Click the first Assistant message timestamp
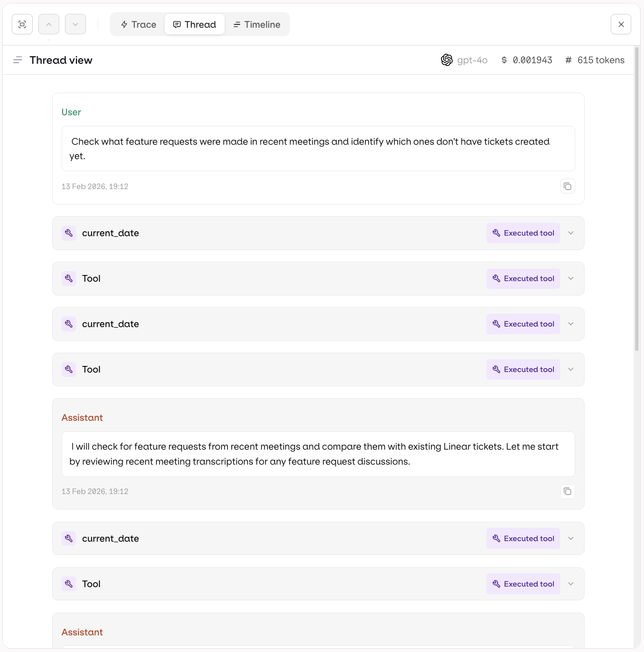This screenshot has height=652, width=644. click(x=95, y=491)
